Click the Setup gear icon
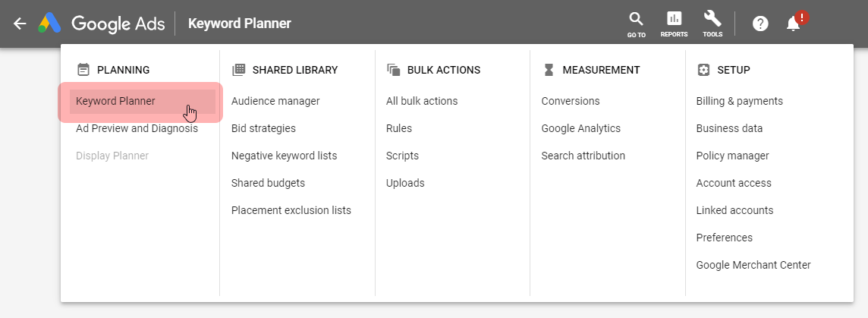Screen dimensions: 868x318 coord(703,70)
